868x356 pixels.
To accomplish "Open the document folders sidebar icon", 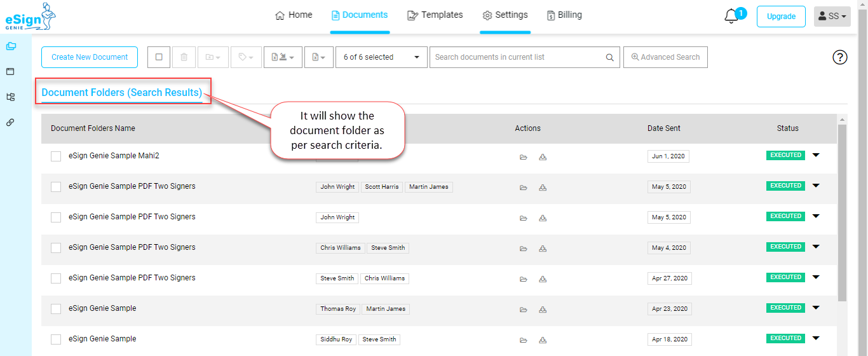I will 10,46.
